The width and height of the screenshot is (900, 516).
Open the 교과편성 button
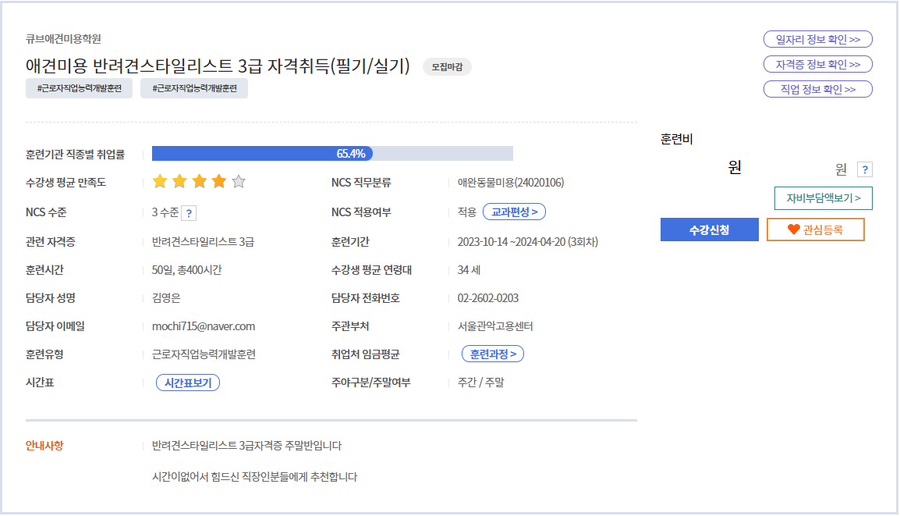pos(514,212)
